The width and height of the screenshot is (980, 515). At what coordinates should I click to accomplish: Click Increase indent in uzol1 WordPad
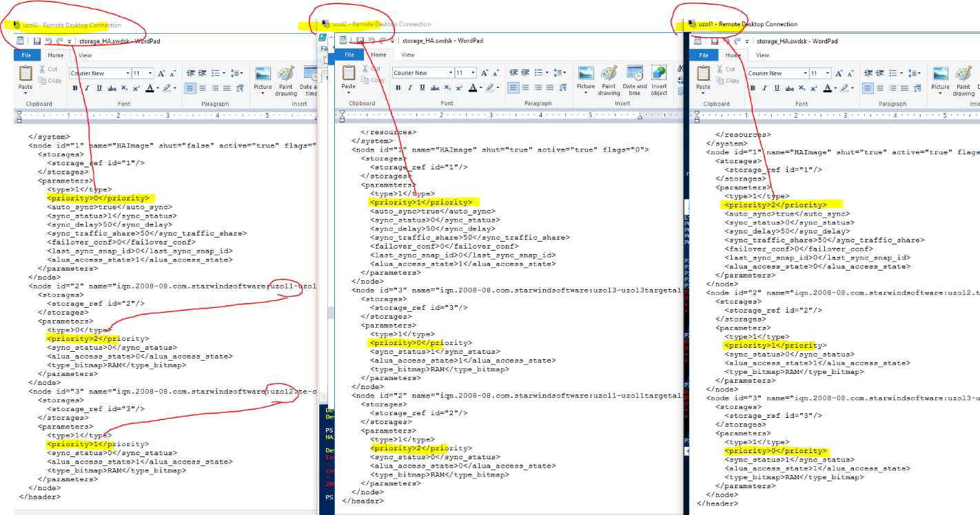point(881,73)
